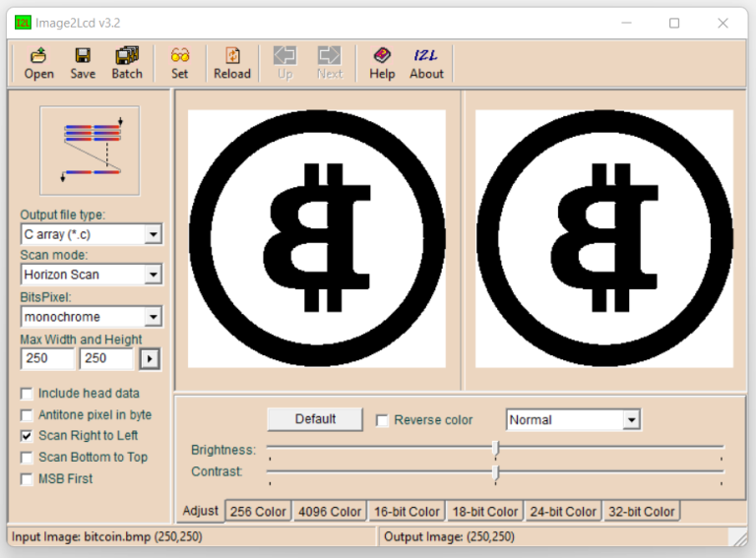Uncheck Scan Right to Left
This screenshot has height=558, width=756.
click(x=27, y=436)
